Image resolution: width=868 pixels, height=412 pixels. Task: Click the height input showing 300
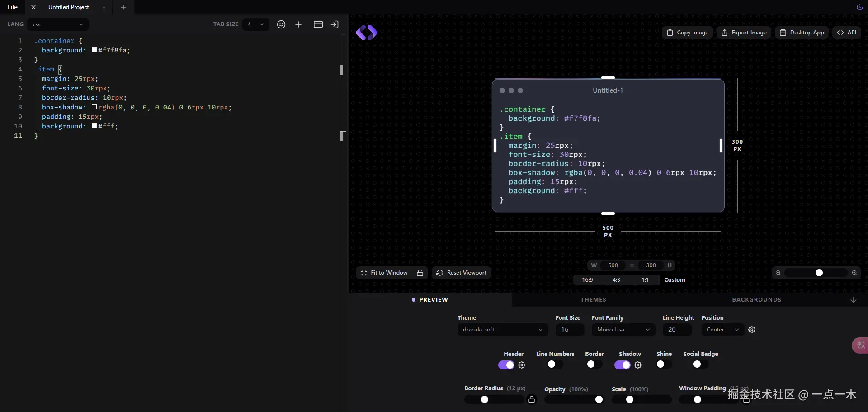point(651,265)
